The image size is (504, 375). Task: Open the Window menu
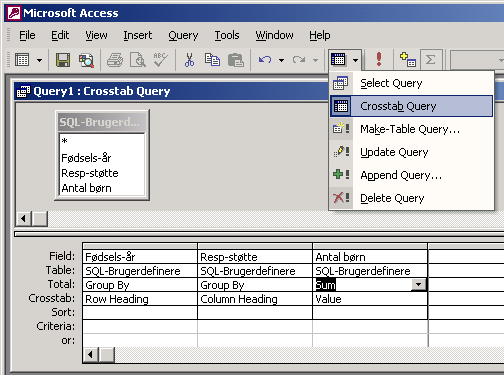coord(274,35)
